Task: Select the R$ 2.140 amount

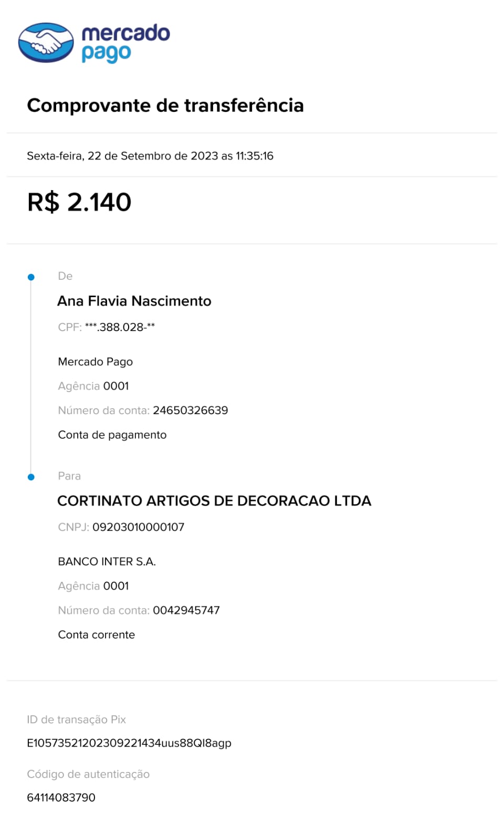Action: tap(79, 202)
